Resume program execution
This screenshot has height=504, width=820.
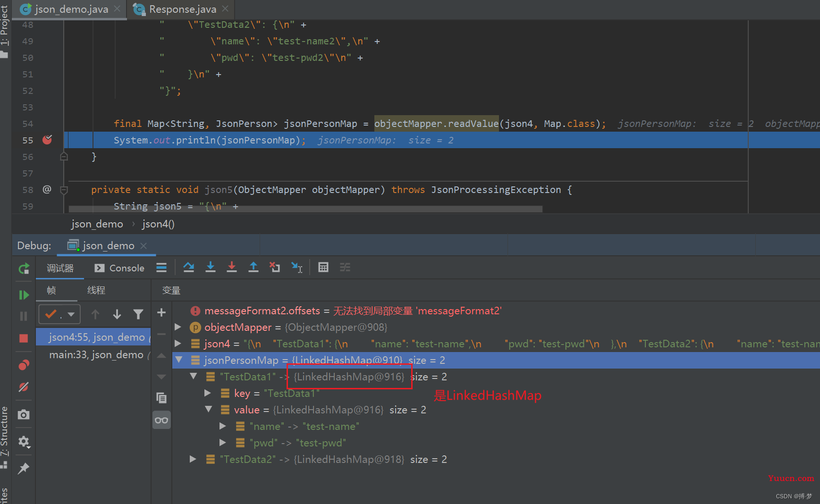[24, 295]
